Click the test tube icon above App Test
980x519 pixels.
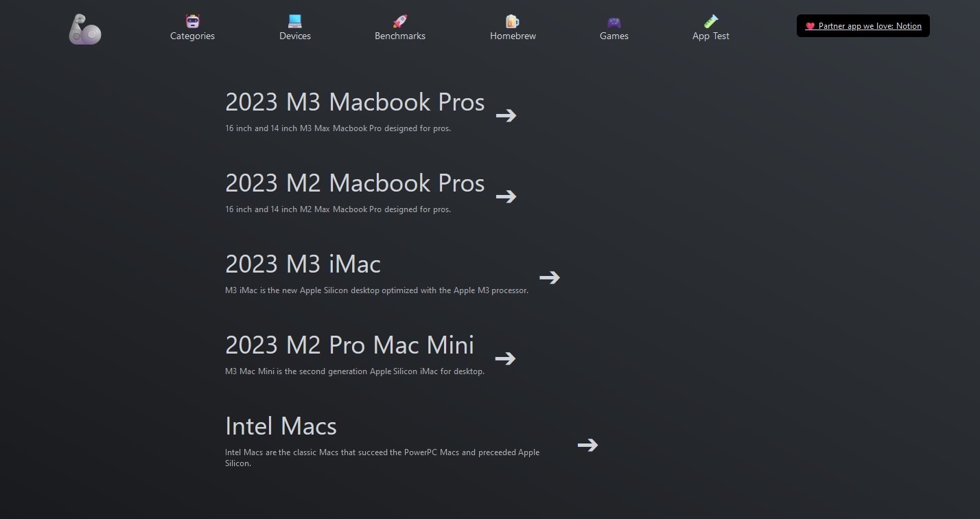[x=710, y=21]
